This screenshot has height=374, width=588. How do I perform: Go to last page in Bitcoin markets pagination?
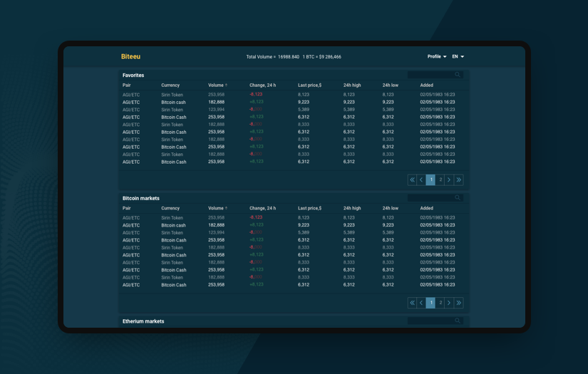458,303
